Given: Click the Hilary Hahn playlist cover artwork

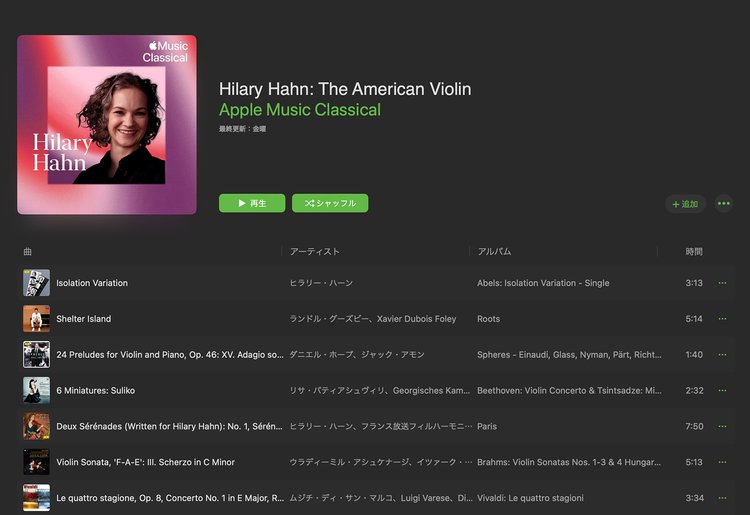Looking at the screenshot, I should (107, 124).
